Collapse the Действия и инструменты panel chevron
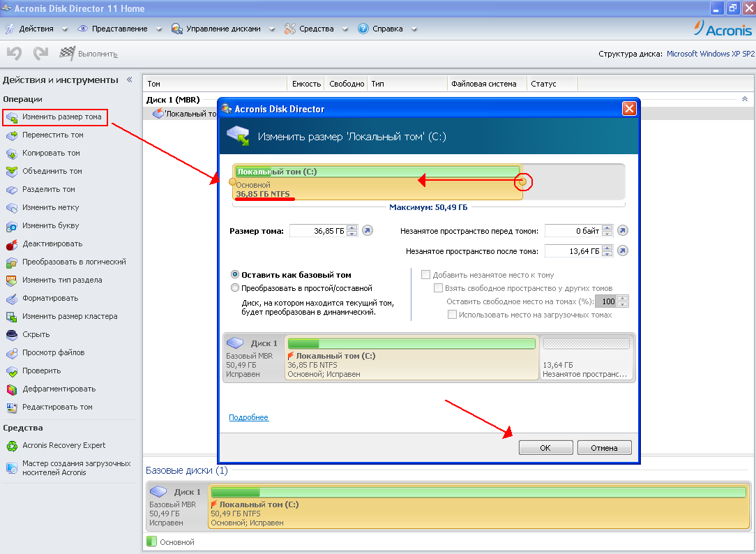The width and height of the screenshot is (756, 554). (129, 80)
